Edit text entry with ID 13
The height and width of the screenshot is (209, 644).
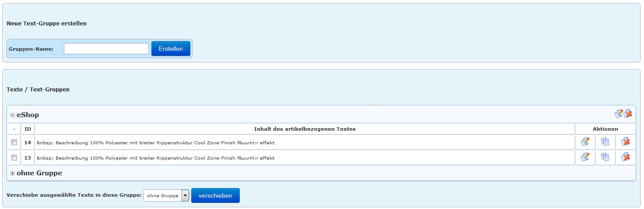point(585,157)
